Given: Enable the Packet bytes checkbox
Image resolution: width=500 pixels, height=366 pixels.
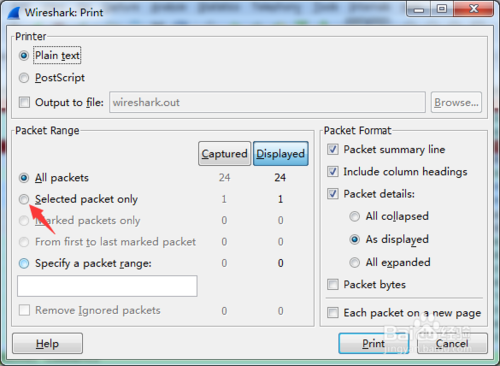Looking at the screenshot, I should tap(333, 285).
